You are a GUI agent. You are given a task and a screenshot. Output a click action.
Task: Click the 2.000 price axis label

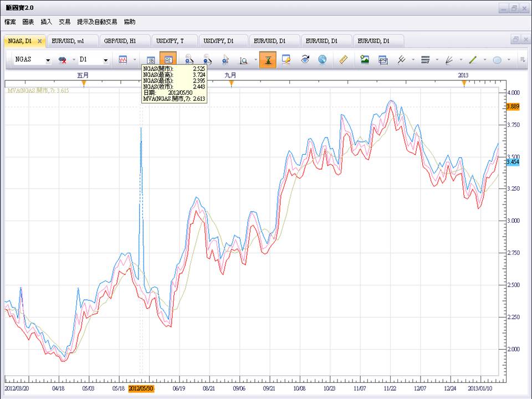[x=513, y=349]
